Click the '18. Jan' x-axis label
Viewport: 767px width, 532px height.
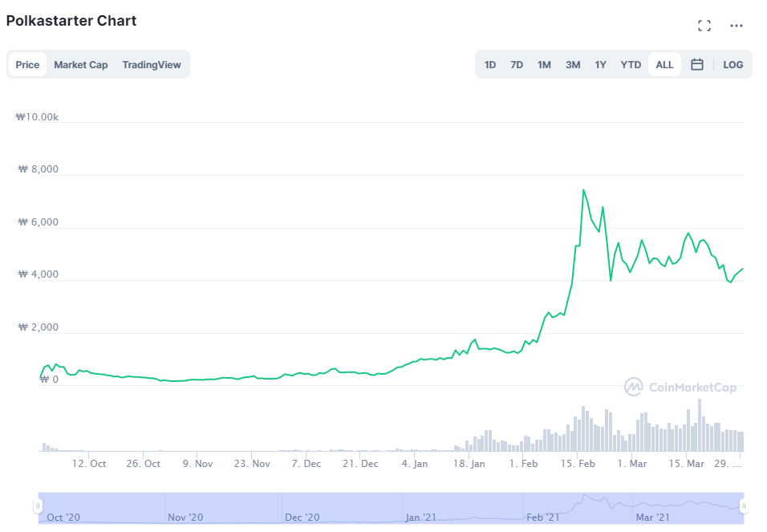(x=469, y=464)
